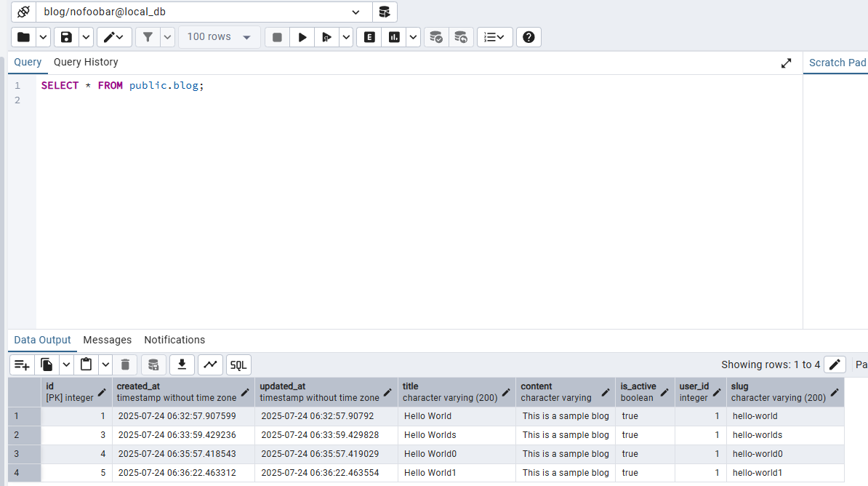This screenshot has height=486, width=868.
Task: Click the edit icon in updated_at header
Action: pos(387,392)
